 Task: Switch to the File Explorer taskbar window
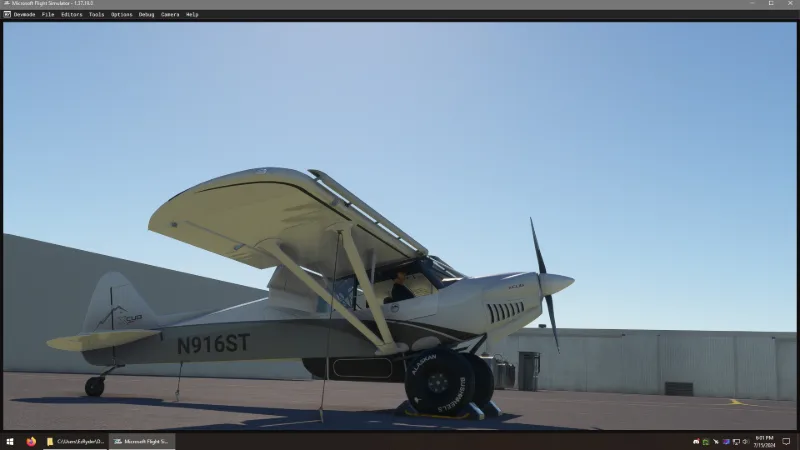[76, 441]
